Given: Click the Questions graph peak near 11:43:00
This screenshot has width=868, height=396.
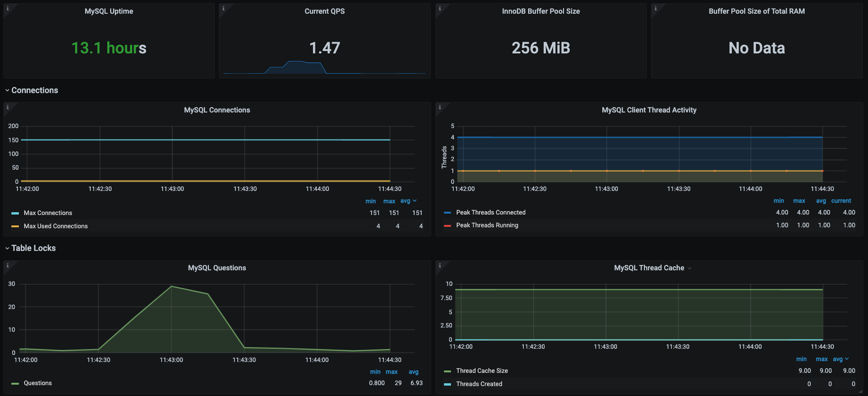Looking at the screenshot, I should 171,286.
